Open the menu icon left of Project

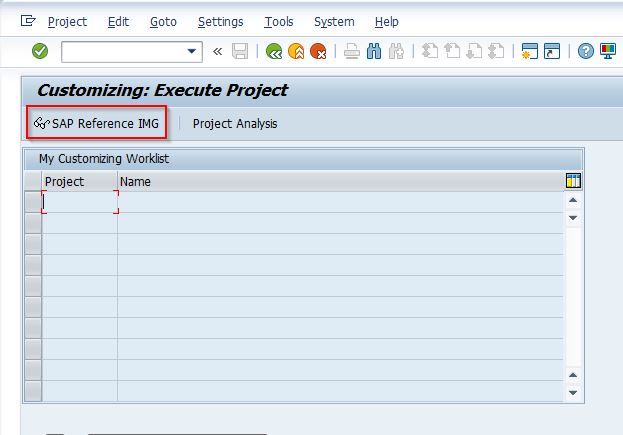point(28,21)
